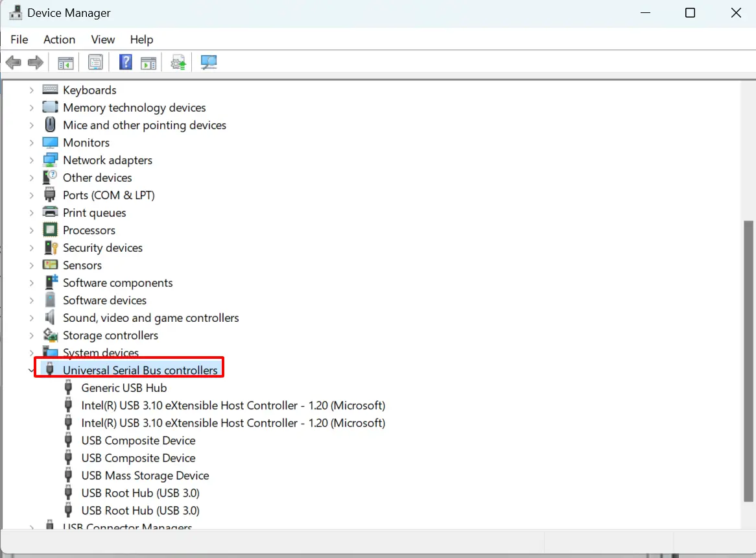This screenshot has width=756, height=558.
Task: Click the Software components icon
Action: tap(51, 282)
